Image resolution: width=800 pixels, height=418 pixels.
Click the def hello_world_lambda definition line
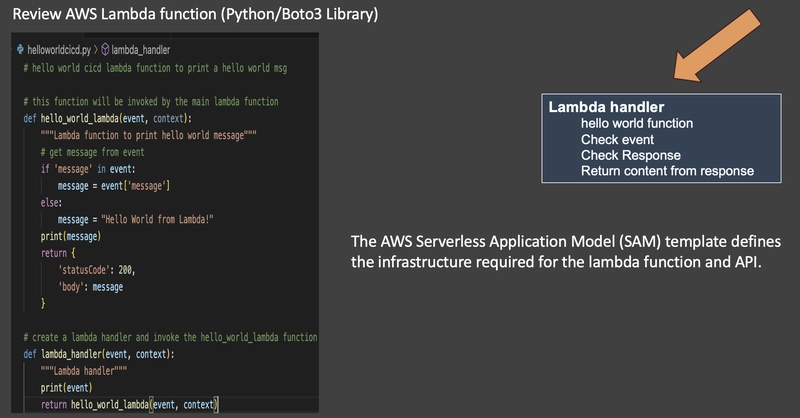pyautogui.click(x=108, y=118)
